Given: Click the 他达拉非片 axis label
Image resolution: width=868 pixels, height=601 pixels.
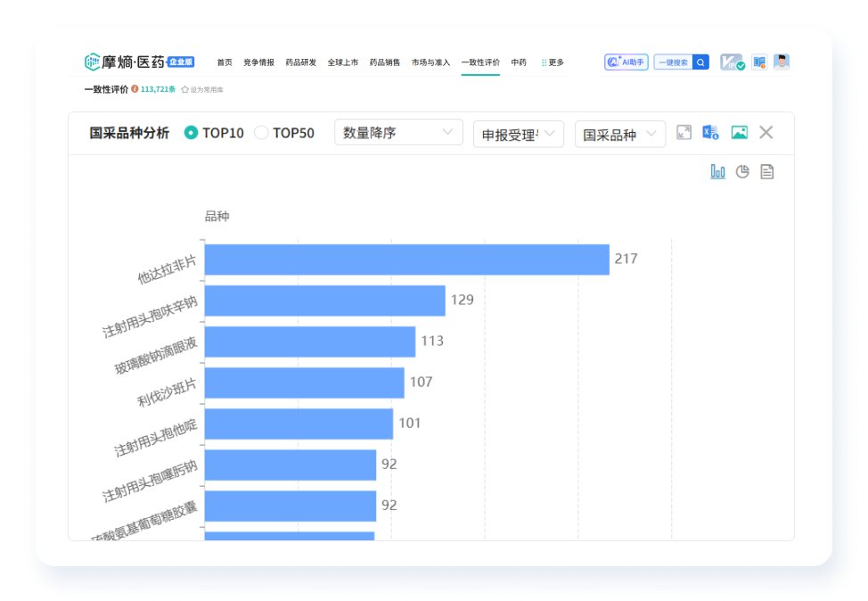Looking at the screenshot, I should (167, 269).
